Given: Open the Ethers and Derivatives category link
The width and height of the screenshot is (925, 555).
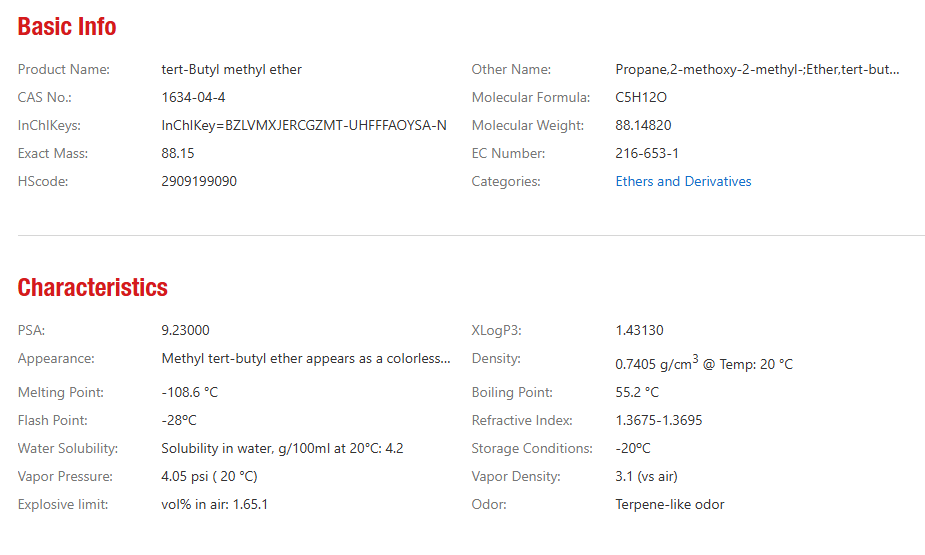Looking at the screenshot, I should pos(683,182).
